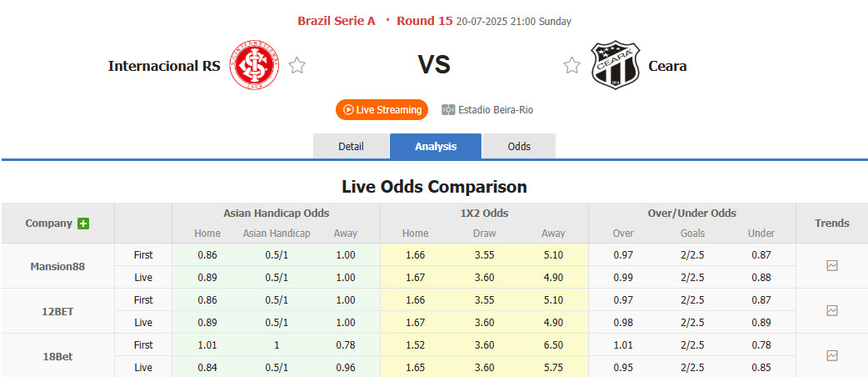
Task: Click the Mansion88 company name
Action: [x=57, y=267]
